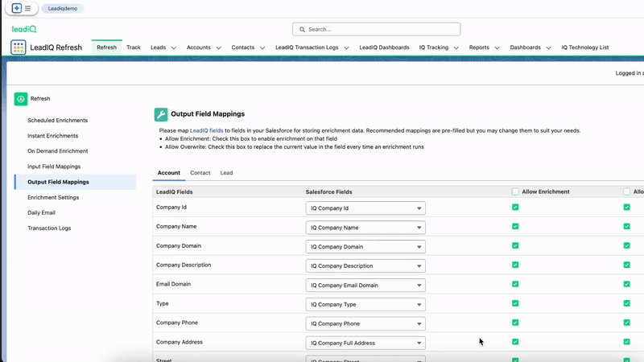The image size is (644, 362).
Task: Expand the Reports menu chevron
Action: [497, 48]
